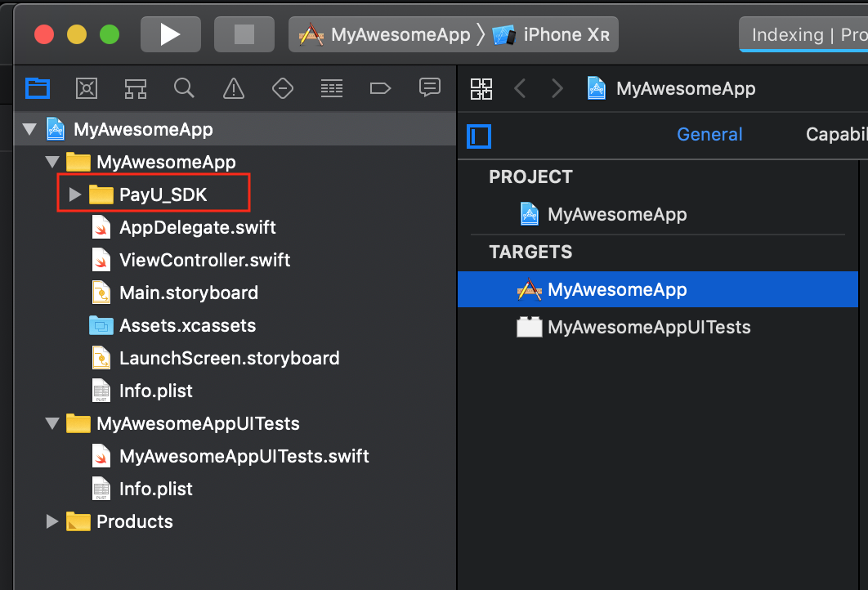The height and width of the screenshot is (590, 868).
Task: Open the Test navigator diamond icon
Action: [x=282, y=88]
